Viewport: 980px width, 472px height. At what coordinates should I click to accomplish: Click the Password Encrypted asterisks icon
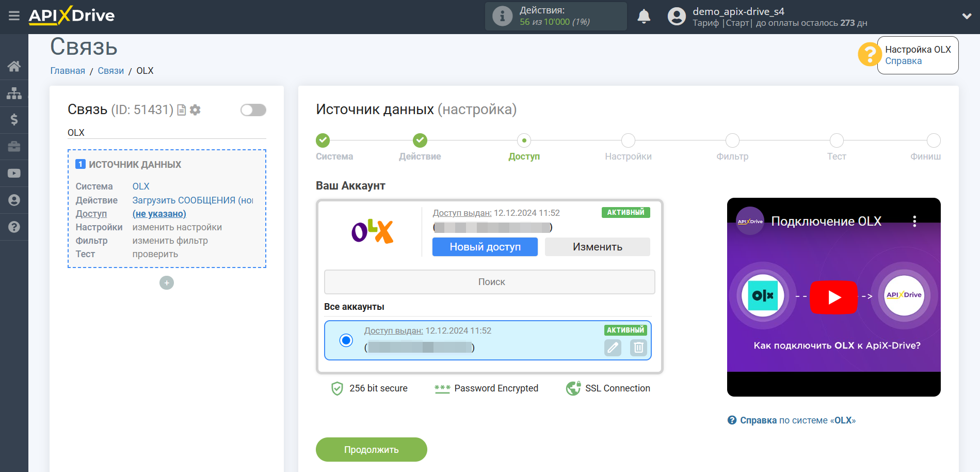click(x=442, y=388)
